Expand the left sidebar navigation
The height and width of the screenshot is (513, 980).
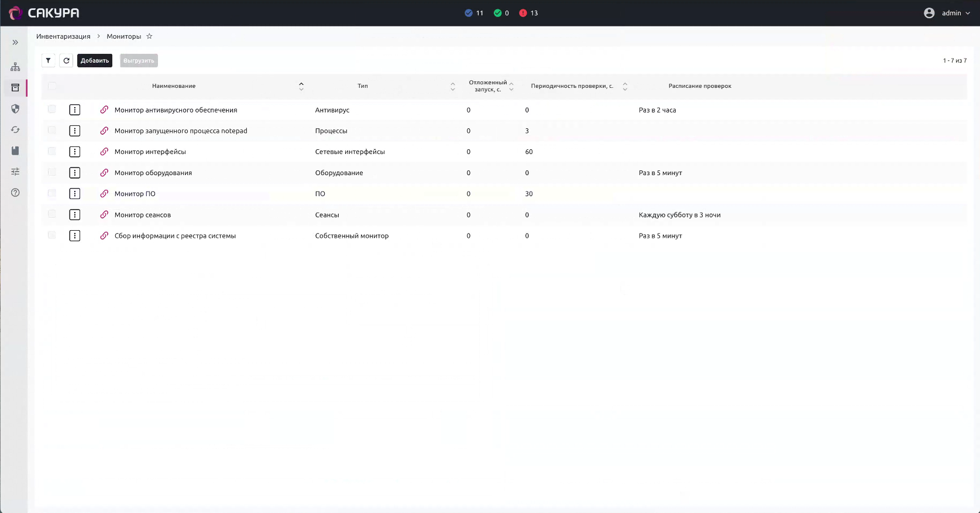point(15,42)
